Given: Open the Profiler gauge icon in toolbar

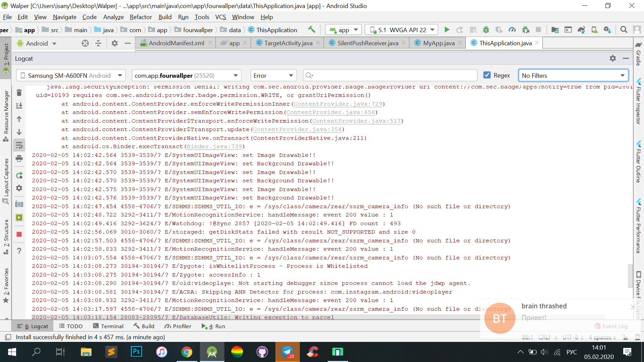Looking at the screenshot, I should [512, 30].
